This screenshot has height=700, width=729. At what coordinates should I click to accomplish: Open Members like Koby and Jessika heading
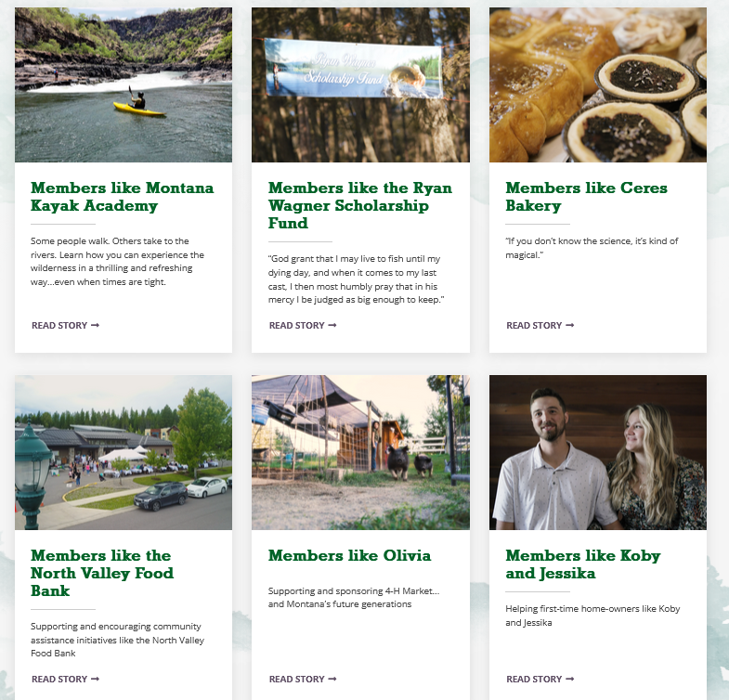coord(583,564)
